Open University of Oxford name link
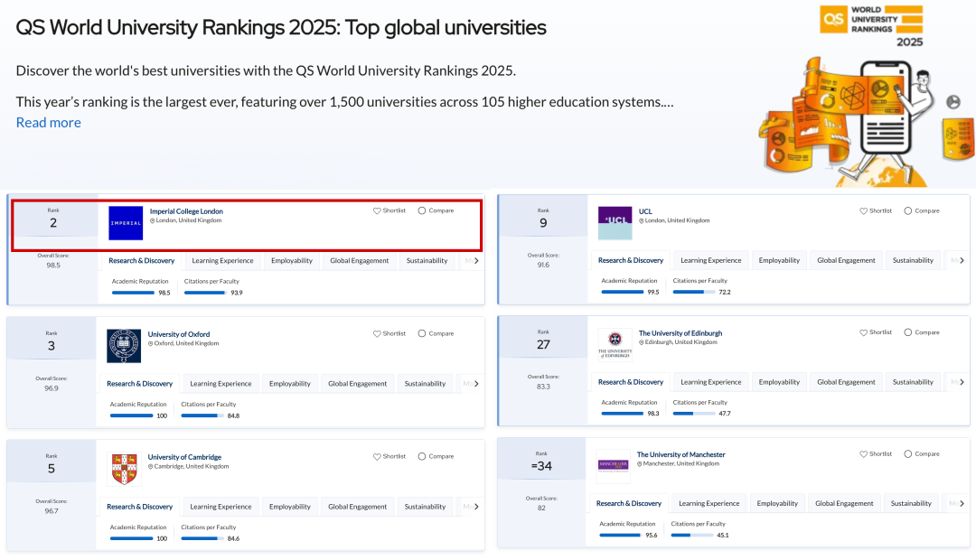 point(179,334)
